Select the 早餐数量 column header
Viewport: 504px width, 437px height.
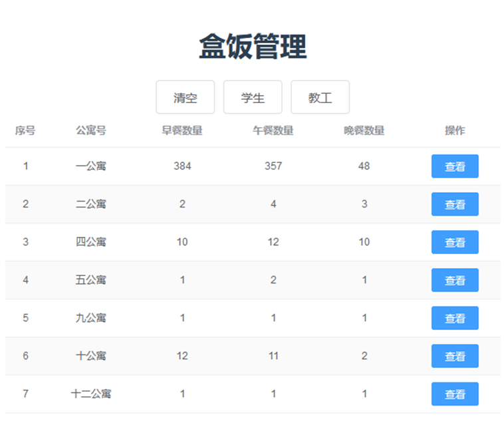[x=182, y=130]
